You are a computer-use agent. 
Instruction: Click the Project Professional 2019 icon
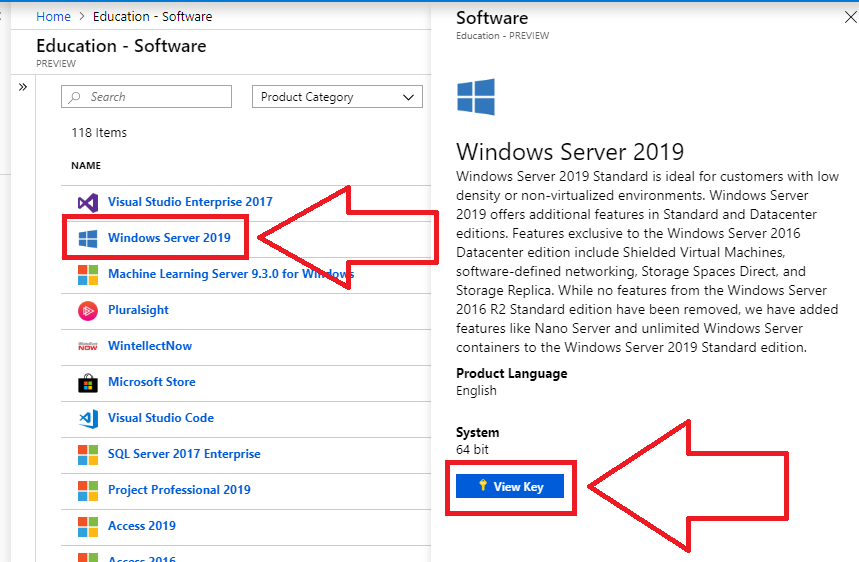coord(88,491)
